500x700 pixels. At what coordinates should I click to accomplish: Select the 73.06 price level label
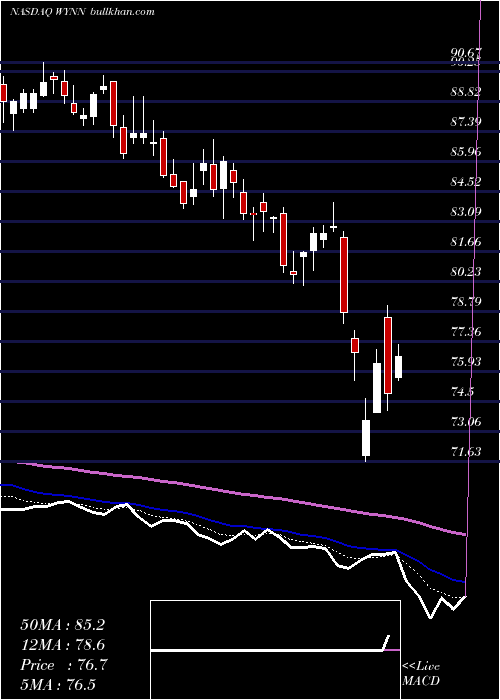coord(466,422)
